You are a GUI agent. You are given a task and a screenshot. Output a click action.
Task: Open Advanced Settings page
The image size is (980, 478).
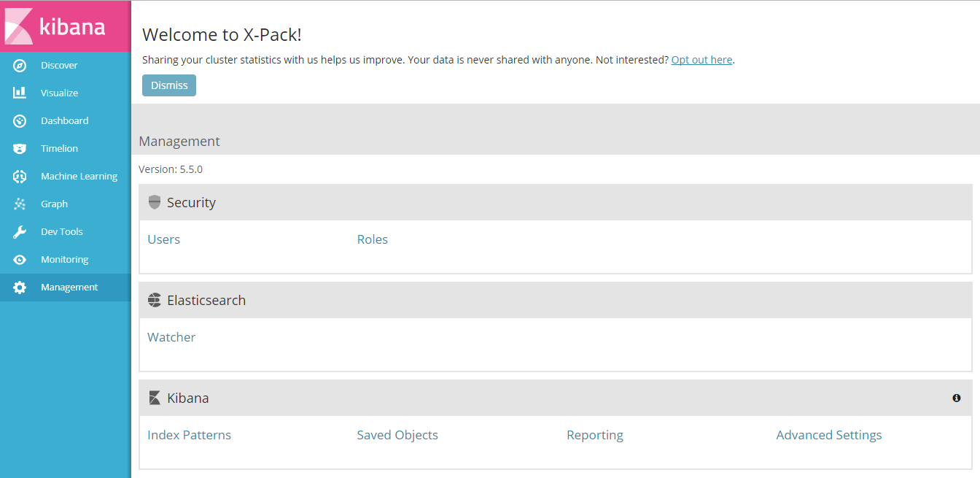[829, 435]
